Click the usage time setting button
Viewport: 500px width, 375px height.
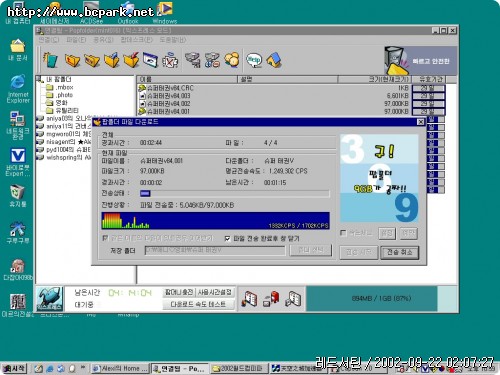(x=215, y=292)
